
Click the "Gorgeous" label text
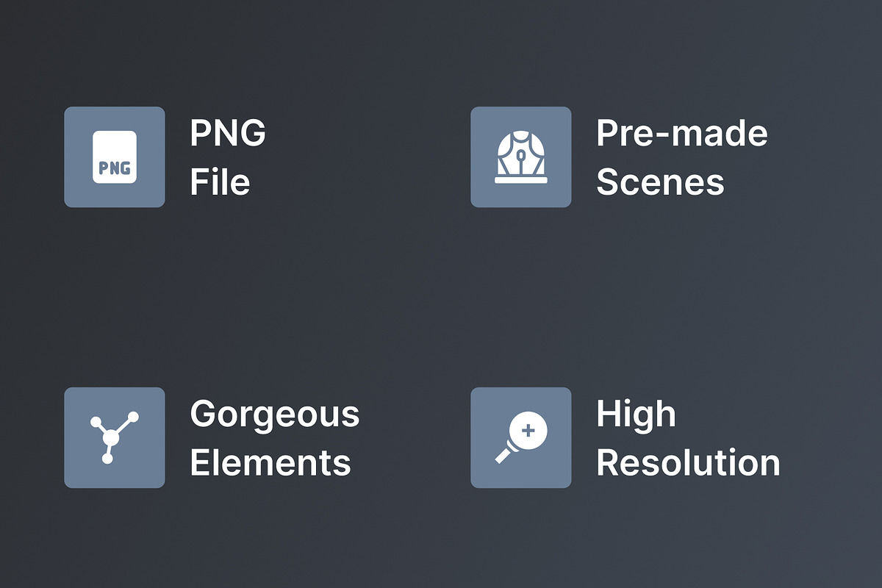coord(275,416)
